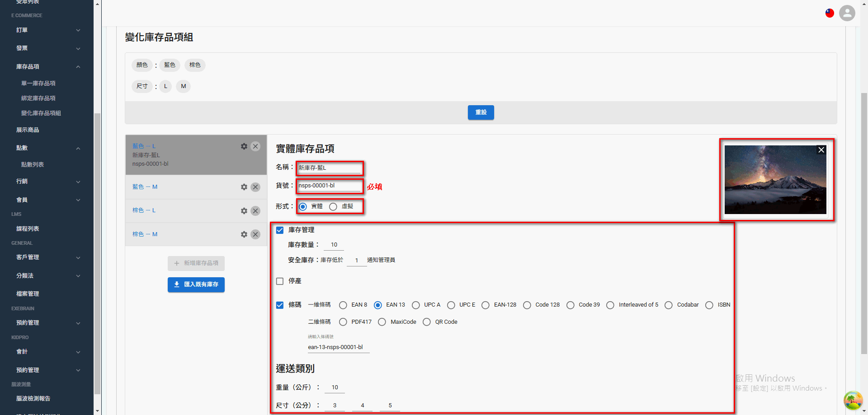The image size is (868, 415).
Task: Open settings gear for 棕色 — M variant
Action: coord(244,234)
